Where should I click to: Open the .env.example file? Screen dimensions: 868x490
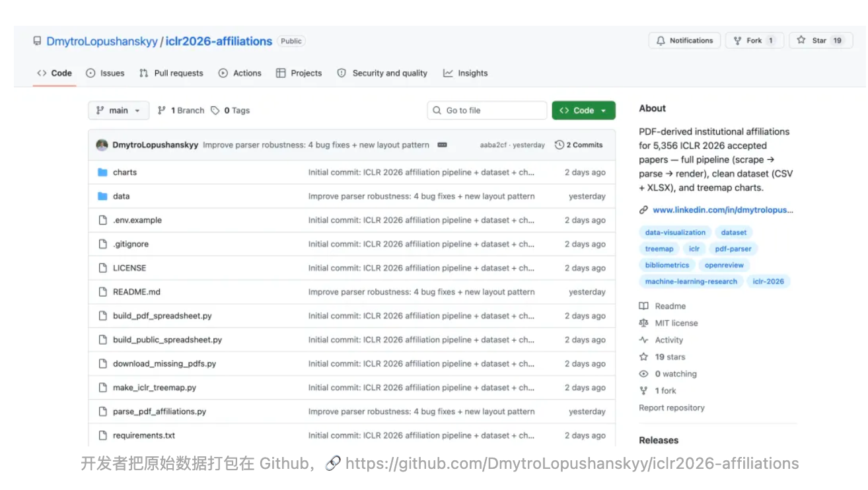point(137,220)
